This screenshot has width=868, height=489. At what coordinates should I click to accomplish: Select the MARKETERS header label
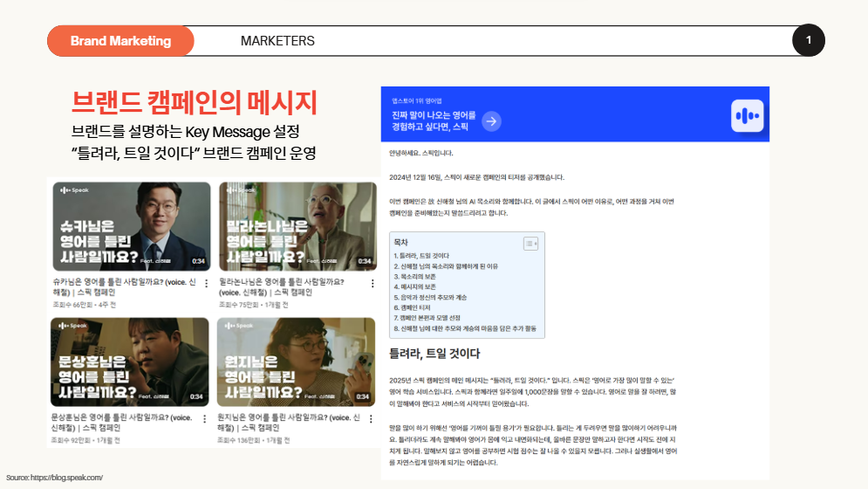tap(277, 41)
